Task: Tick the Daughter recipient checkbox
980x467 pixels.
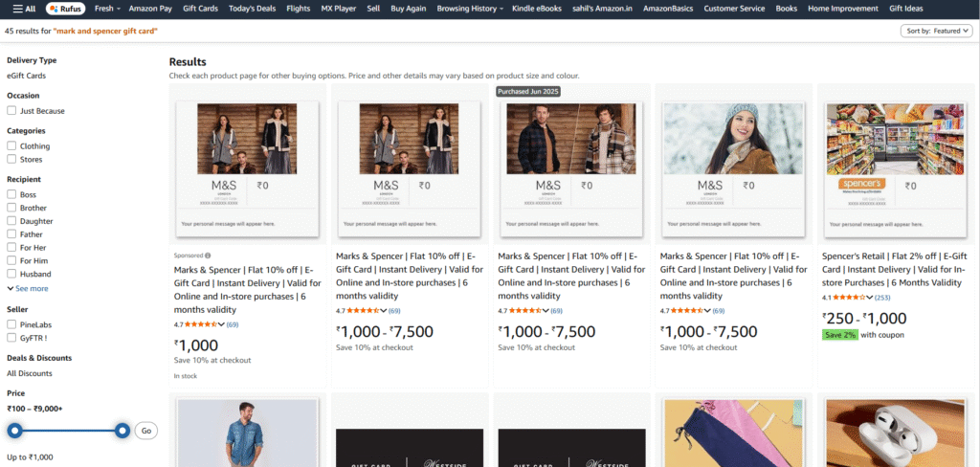Action: click(11, 221)
